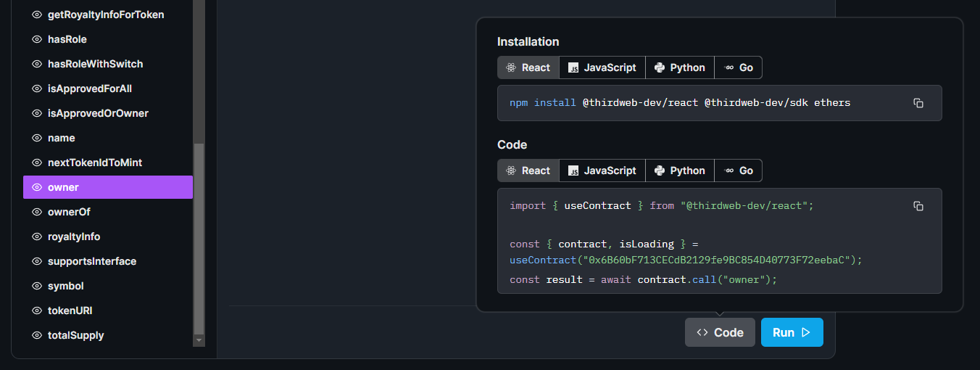Select the React tab under Code

(x=528, y=170)
